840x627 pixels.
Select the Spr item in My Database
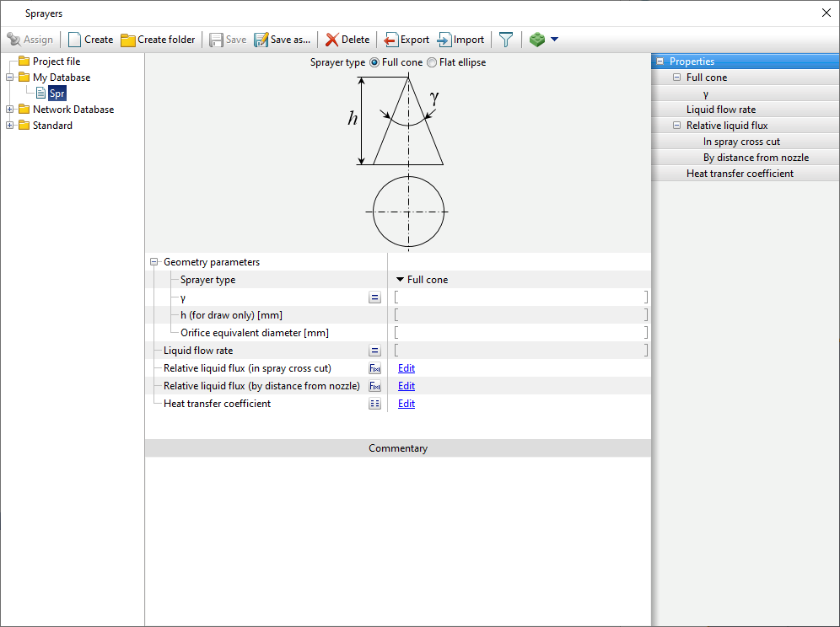57,94
